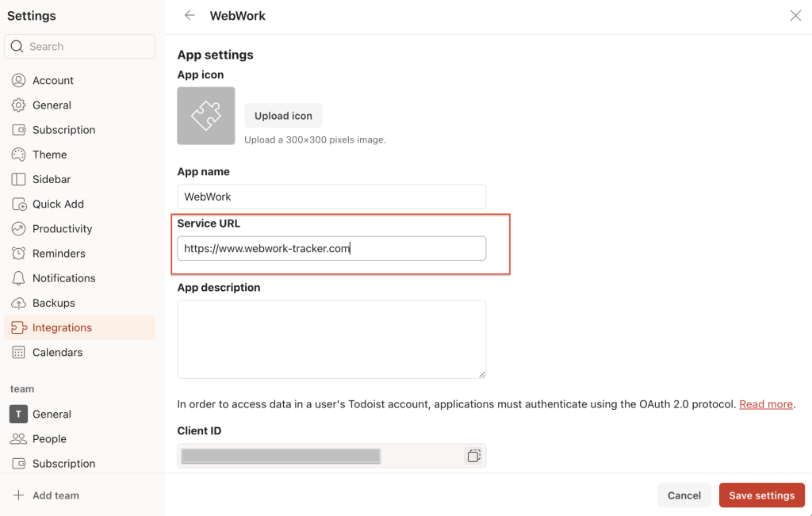812x516 pixels.
Task: Click the Cancel button
Action: 684,495
